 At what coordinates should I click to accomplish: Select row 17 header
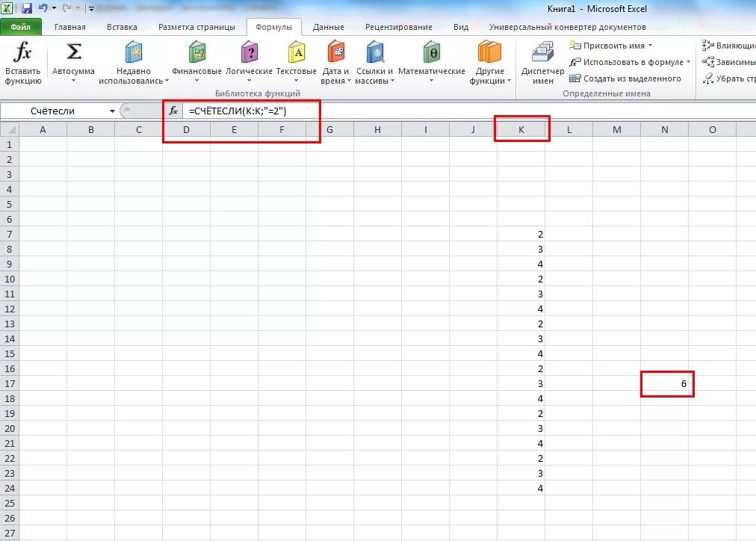coord(10,384)
